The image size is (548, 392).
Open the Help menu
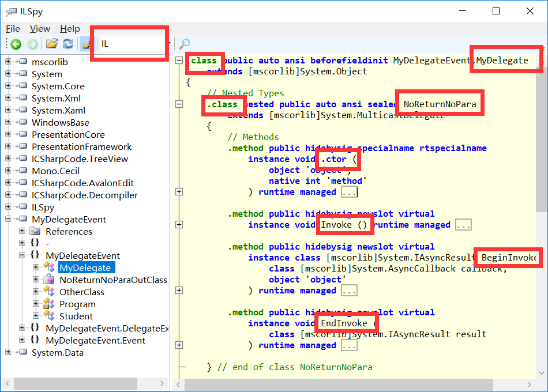[x=70, y=29]
